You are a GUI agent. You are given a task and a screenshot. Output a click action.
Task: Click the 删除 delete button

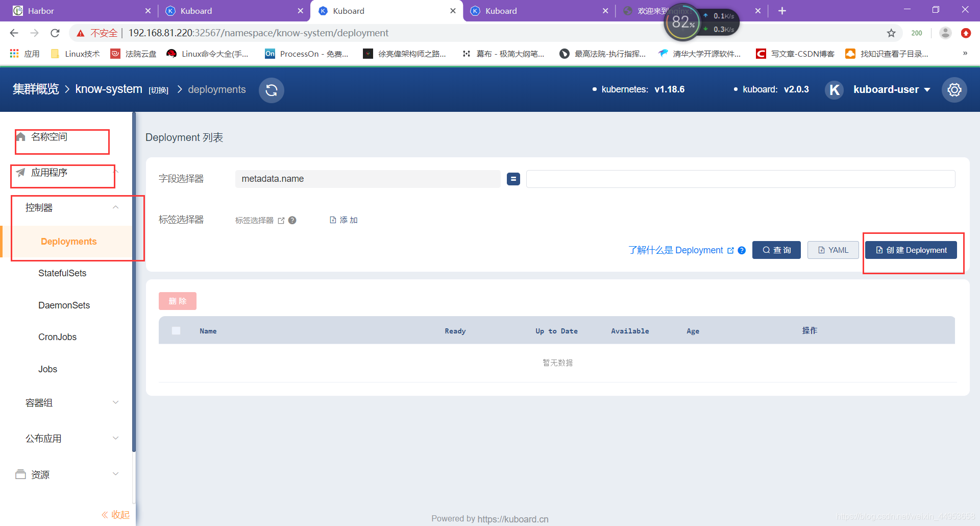(x=178, y=301)
